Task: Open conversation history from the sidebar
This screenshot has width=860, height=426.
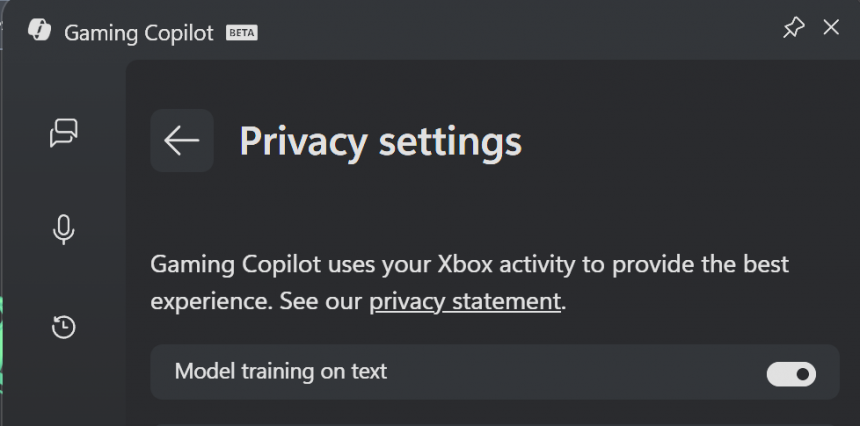Action: coord(64,327)
